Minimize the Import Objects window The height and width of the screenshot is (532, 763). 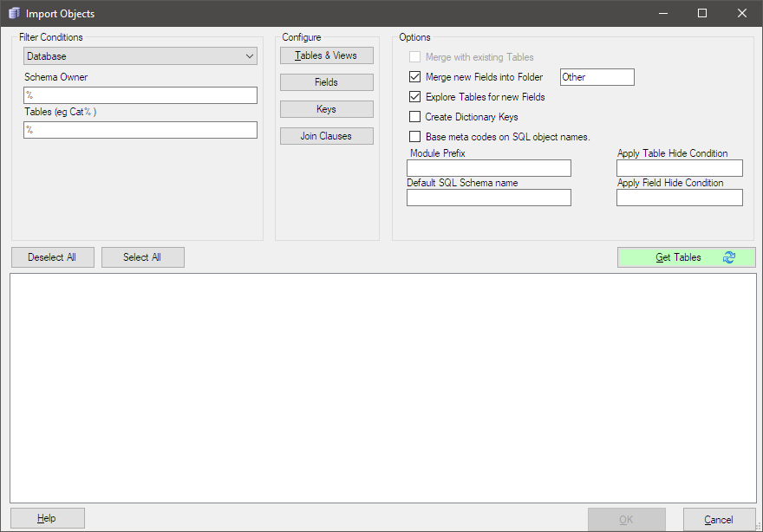[x=662, y=13]
